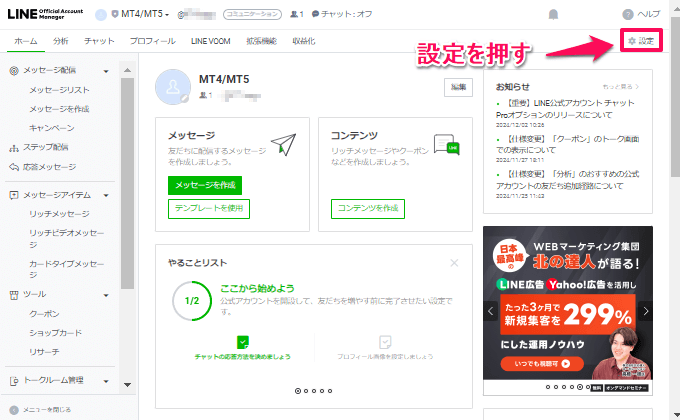Viewport: 680px width, 420px height.
Task: Click the トークルーム管理 sidebar icon
Action: (14, 381)
